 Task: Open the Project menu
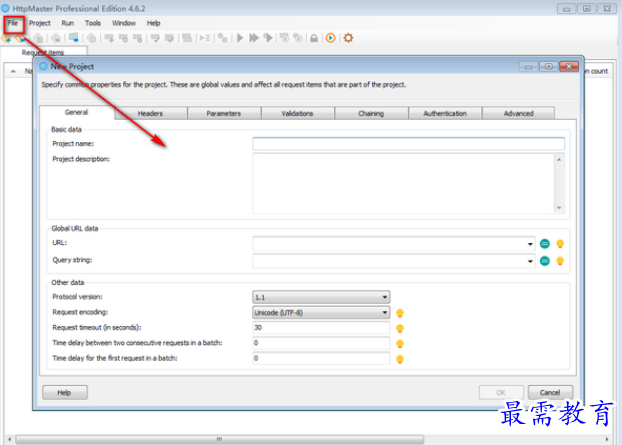40,23
